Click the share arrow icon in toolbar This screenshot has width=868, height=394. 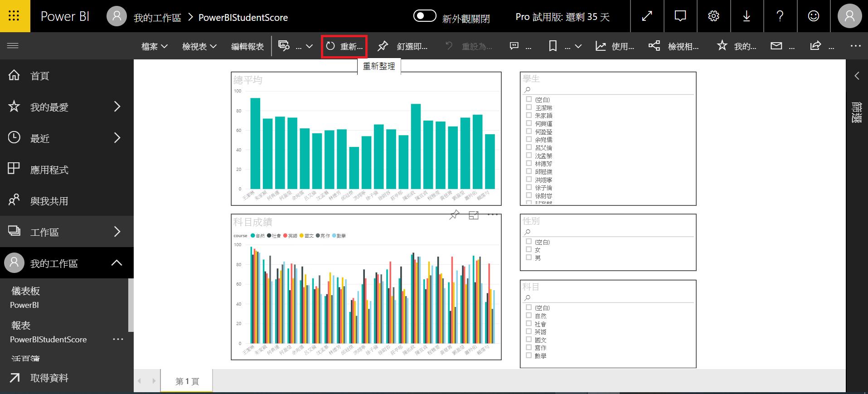(x=815, y=46)
